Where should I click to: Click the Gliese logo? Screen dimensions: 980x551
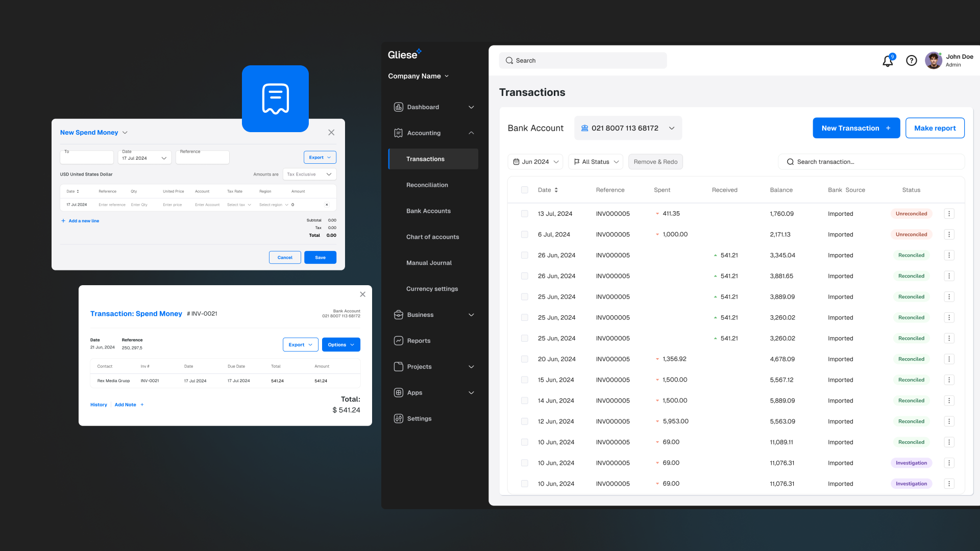coord(404,54)
